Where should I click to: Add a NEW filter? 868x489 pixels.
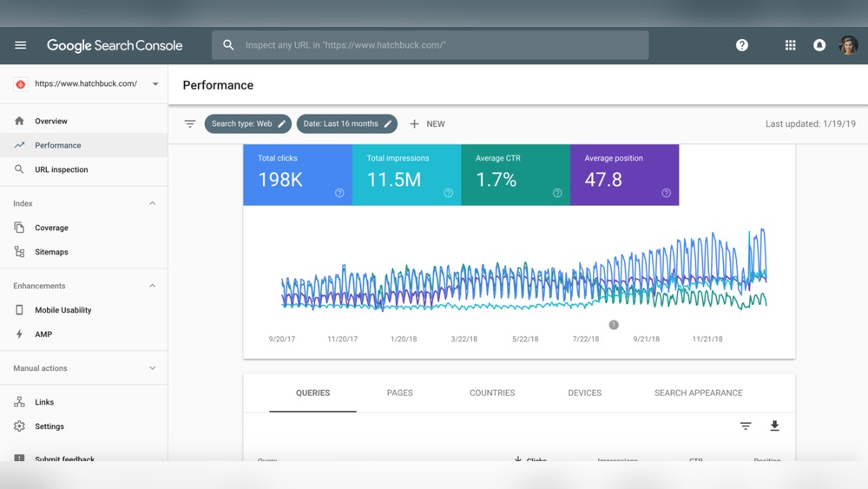tap(427, 124)
